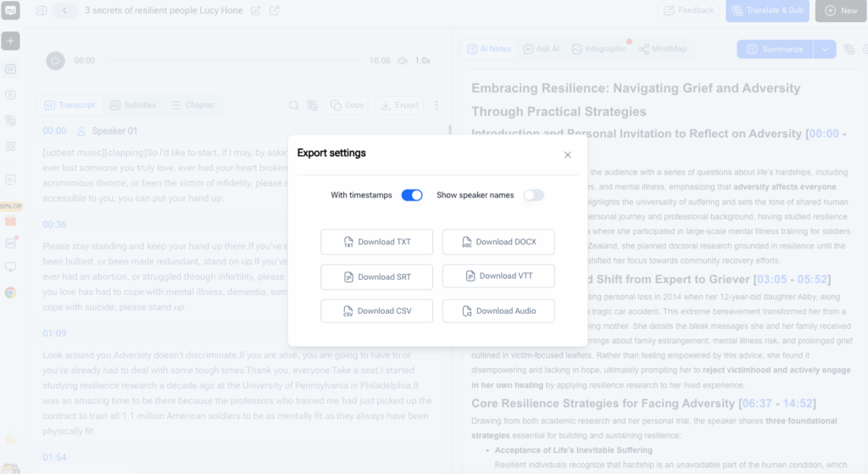The width and height of the screenshot is (868, 474).
Task: Click the New button
Action: point(841,10)
